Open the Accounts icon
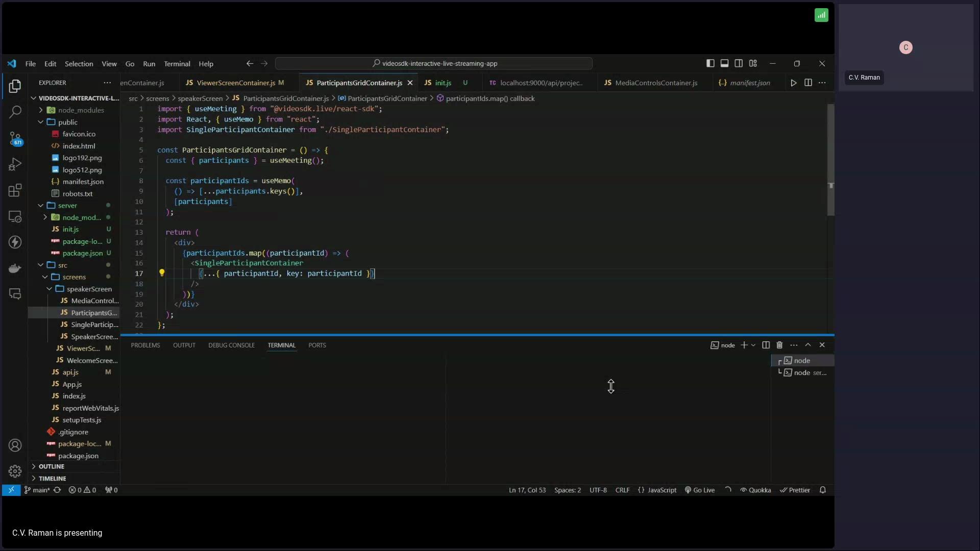This screenshot has height=551, width=980. click(15, 445)
